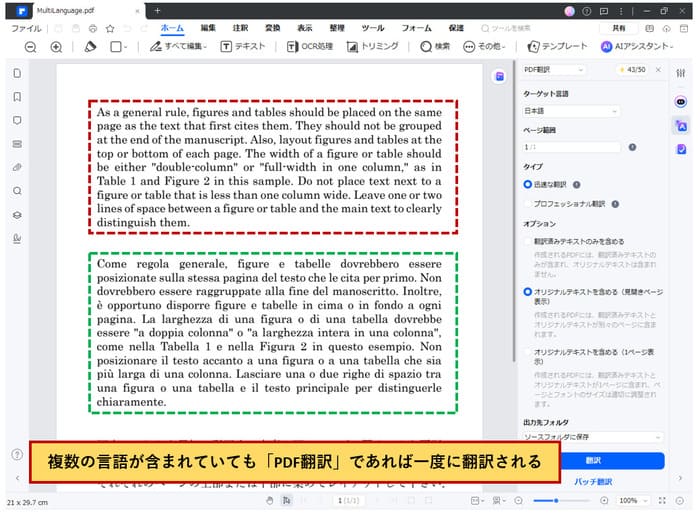Open the search panel in left sidebar
Screen dimensions: 700x514
click(17, 190)
